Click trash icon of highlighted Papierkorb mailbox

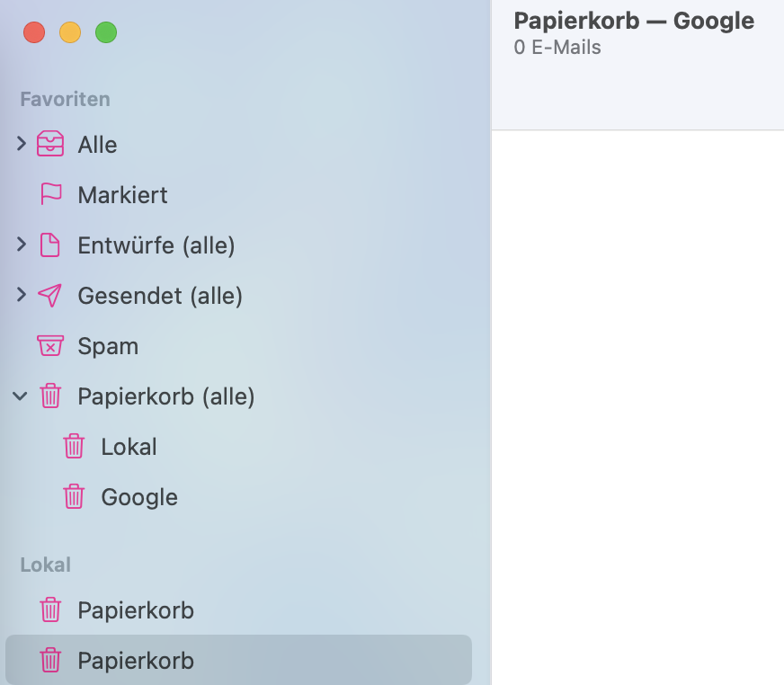pos(50,661)
